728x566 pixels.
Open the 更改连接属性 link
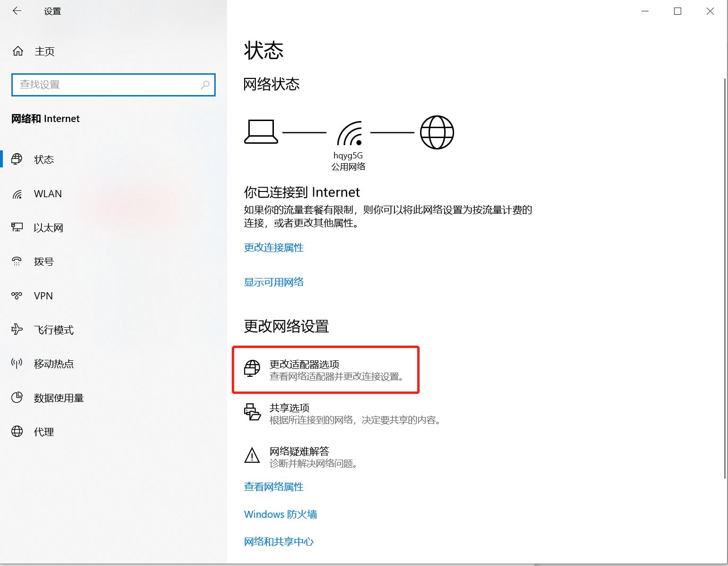(x=273, y=247)
